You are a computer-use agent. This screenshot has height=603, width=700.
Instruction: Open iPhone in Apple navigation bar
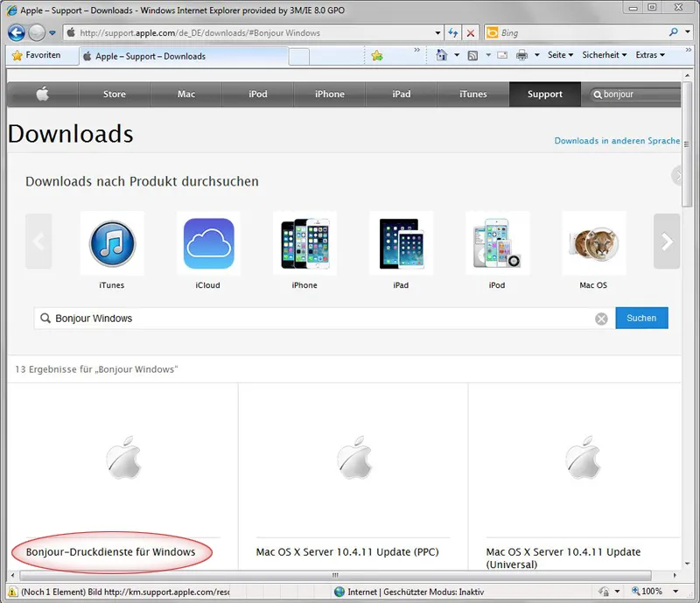pos(330,94)
